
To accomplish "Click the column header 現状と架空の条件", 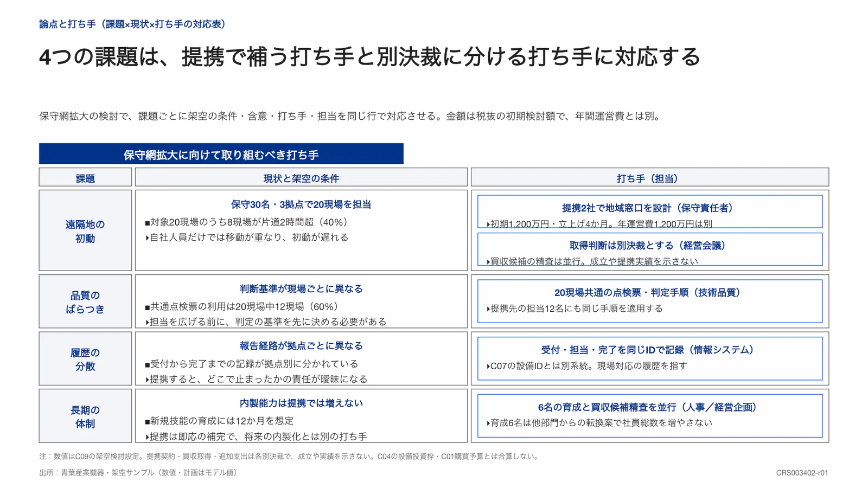I will (301, 178).
